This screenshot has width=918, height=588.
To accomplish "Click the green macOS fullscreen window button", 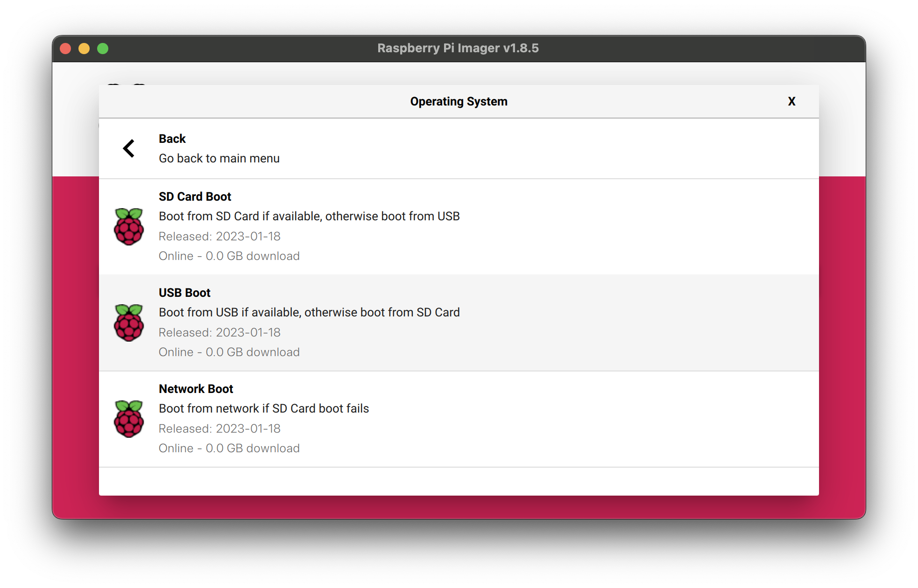I will click(103, 49).
